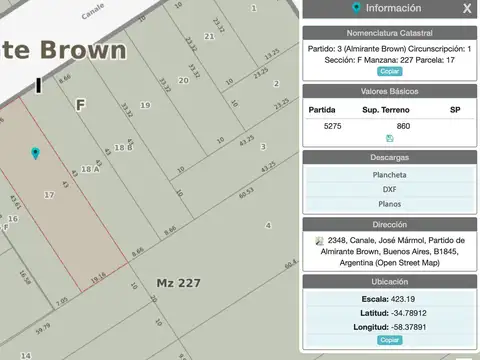
Task: Click the Nomenclatura Catastral header
Action: pos(390,33)
